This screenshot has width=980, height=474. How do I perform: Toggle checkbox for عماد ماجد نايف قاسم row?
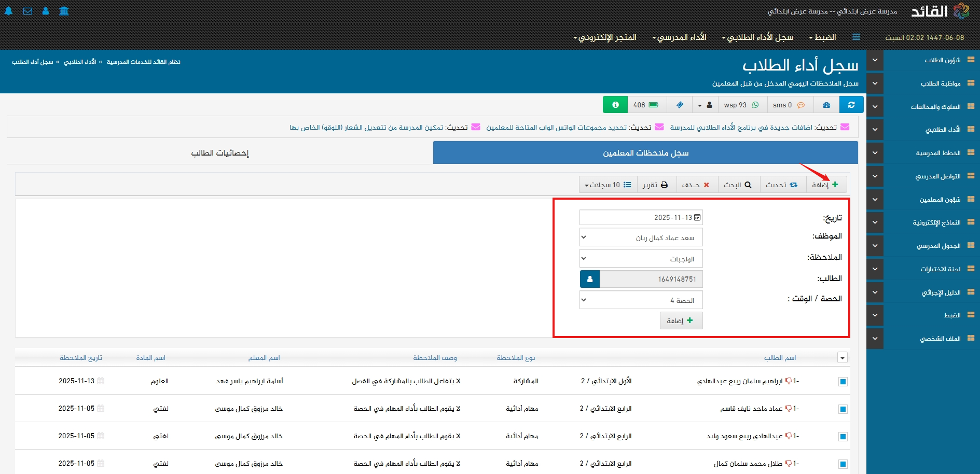843,409
